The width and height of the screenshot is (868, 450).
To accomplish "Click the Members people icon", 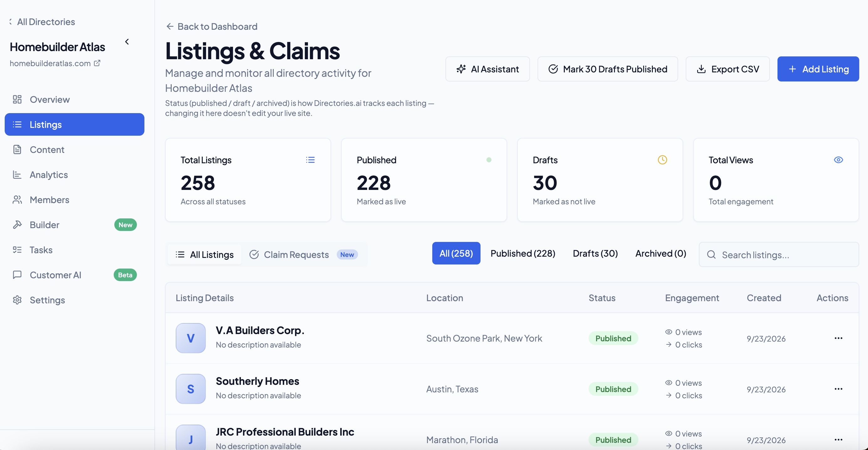I will [17, 200].
